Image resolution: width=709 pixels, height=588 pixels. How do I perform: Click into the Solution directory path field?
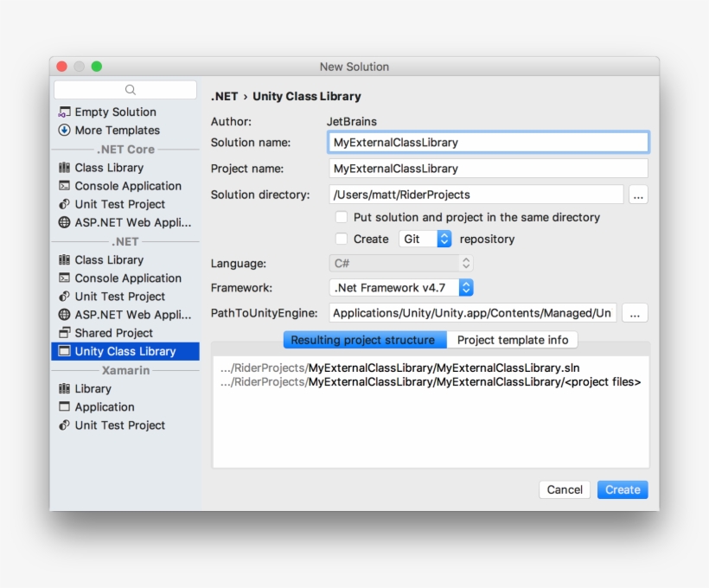[476, 195]
